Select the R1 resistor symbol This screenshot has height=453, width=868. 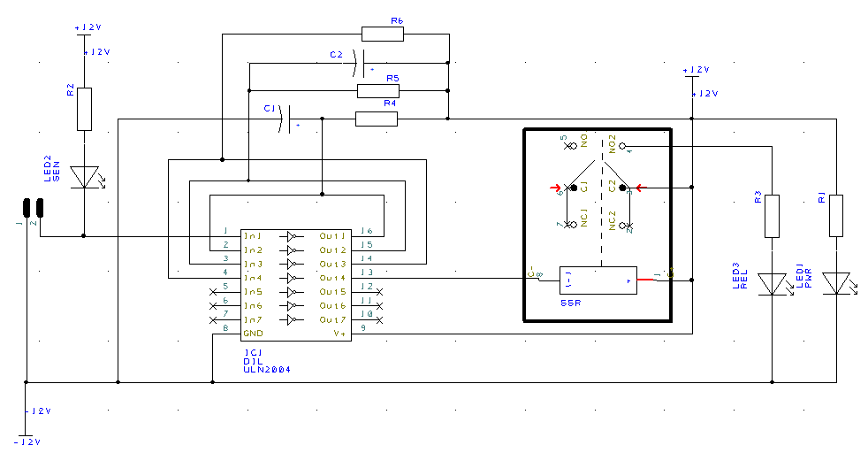(x=836, y=216)
